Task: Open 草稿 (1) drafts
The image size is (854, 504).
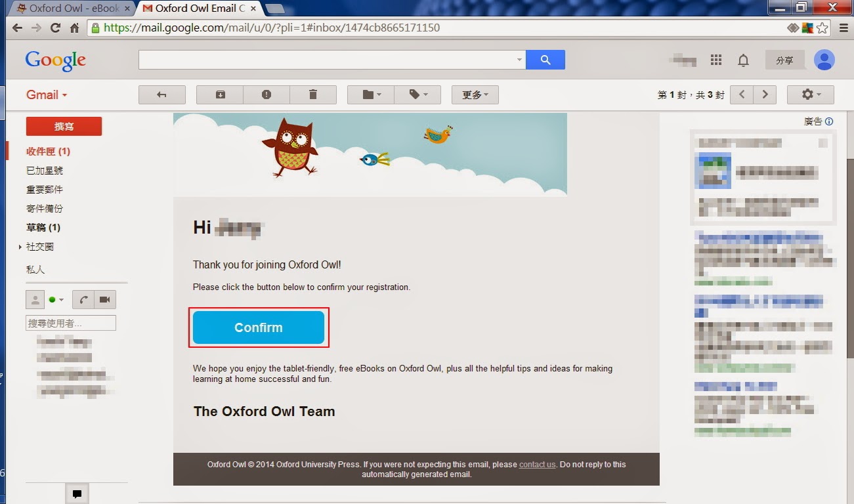Action: point(43,227)
